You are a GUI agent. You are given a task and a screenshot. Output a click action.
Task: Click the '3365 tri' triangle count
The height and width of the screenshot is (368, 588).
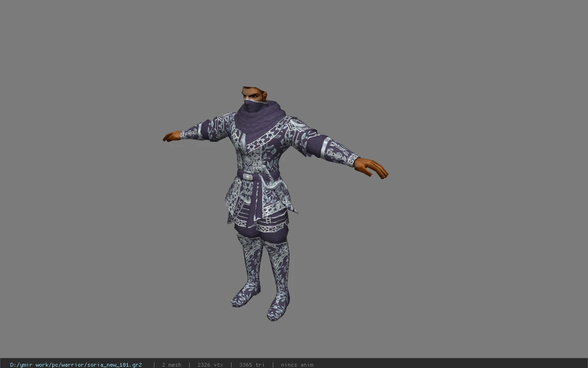pos(252,365)
